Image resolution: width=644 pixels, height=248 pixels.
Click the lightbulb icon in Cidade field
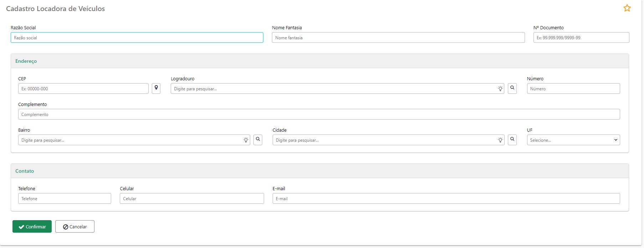(x=500, y=140)
